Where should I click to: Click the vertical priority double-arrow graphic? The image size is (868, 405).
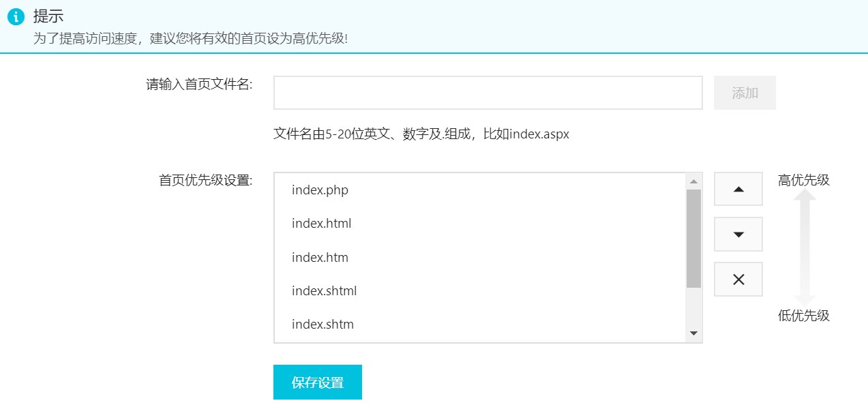coord(805,247)
